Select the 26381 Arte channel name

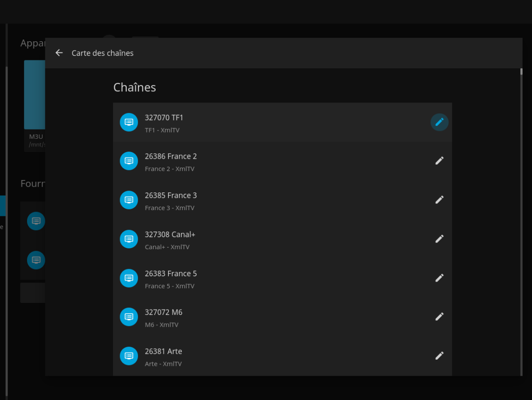(164, 351)
